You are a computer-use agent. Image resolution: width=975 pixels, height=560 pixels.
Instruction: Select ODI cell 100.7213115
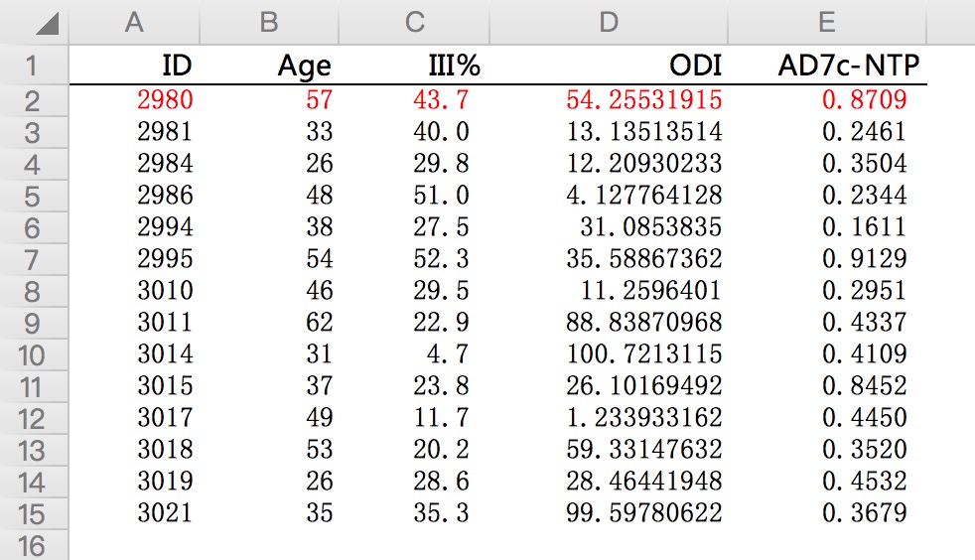(x=608, y=354)
